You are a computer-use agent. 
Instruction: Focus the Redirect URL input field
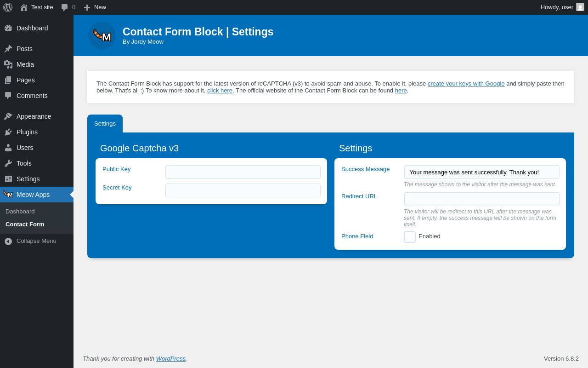coord(482,199)
